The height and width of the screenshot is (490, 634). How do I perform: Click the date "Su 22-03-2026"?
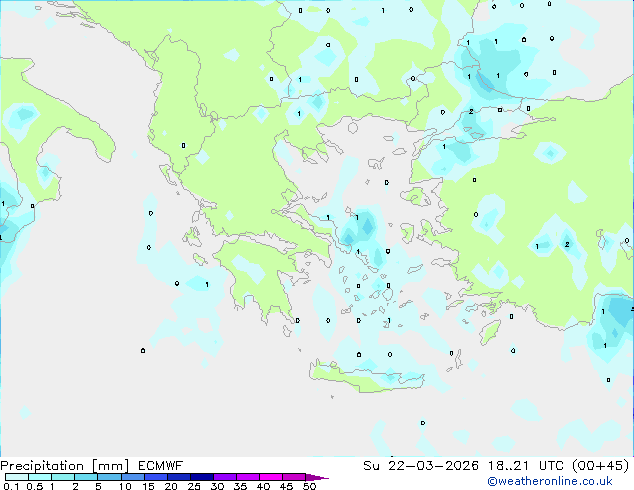[x=421, y=466]
